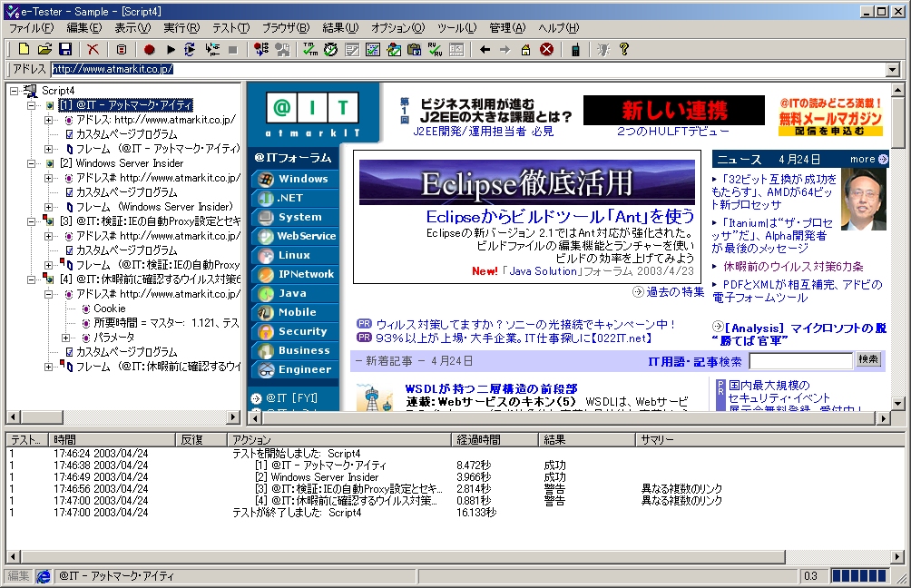Viewport: 911px width, 588px height.
Task: Open the EclipseからビルドツールAntを使う article link
Action: (x=560, y=217)
